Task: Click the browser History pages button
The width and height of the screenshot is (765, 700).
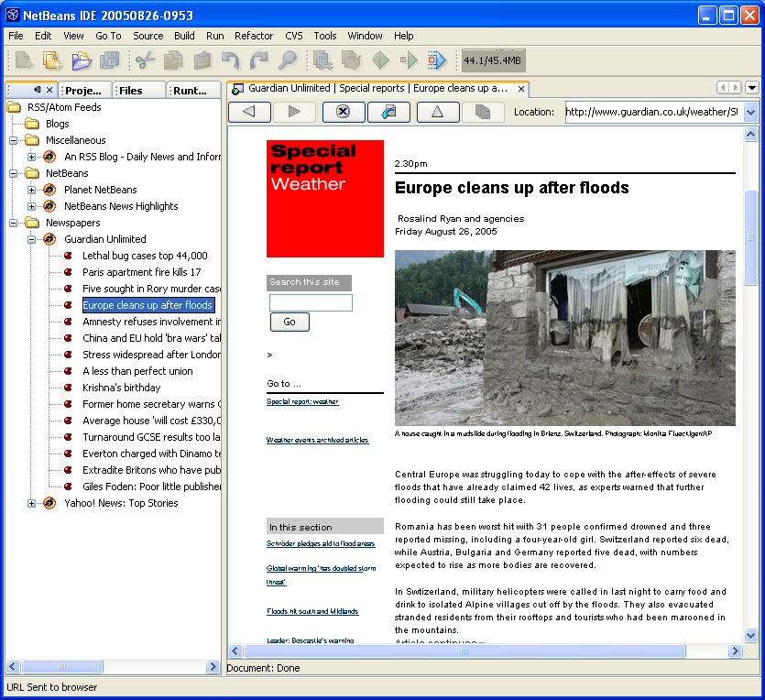Action: (483, 112)
